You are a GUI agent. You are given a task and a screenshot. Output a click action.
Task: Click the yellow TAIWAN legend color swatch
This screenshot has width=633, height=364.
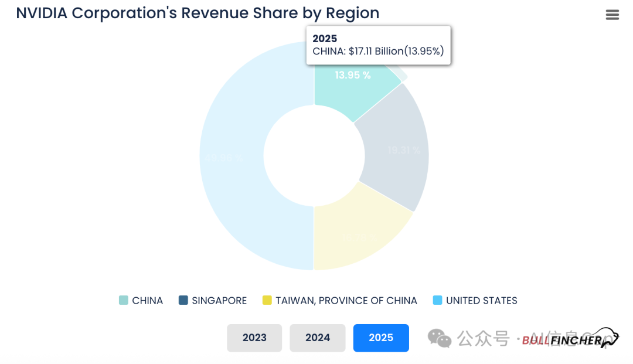tap(267, 300)
